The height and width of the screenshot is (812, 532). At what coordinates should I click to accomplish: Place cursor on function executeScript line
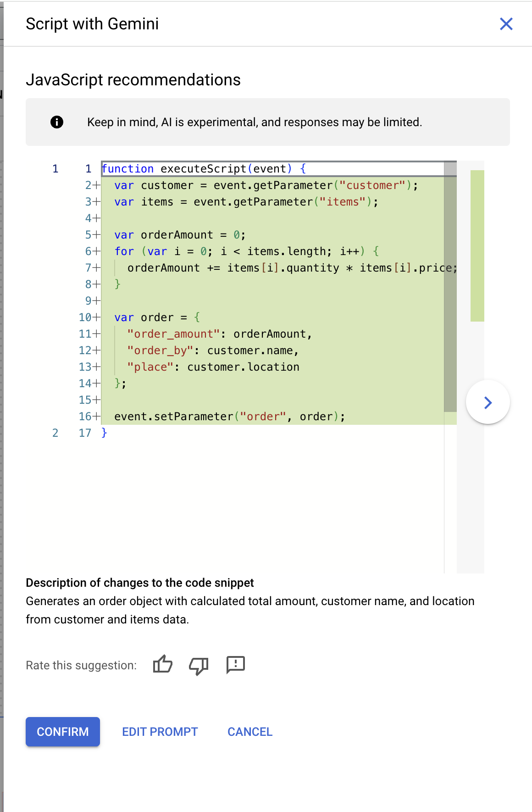click(204, 169)
